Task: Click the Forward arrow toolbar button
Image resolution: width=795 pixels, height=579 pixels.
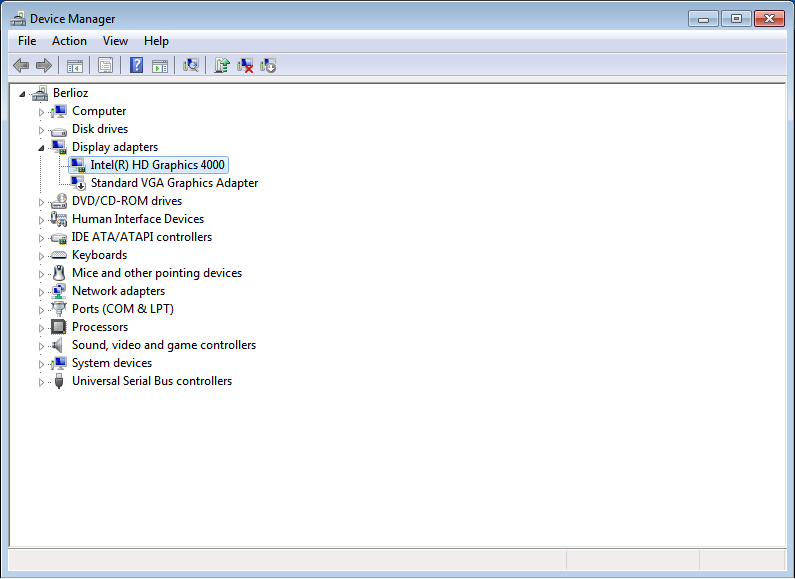Action: pos(44,65)
